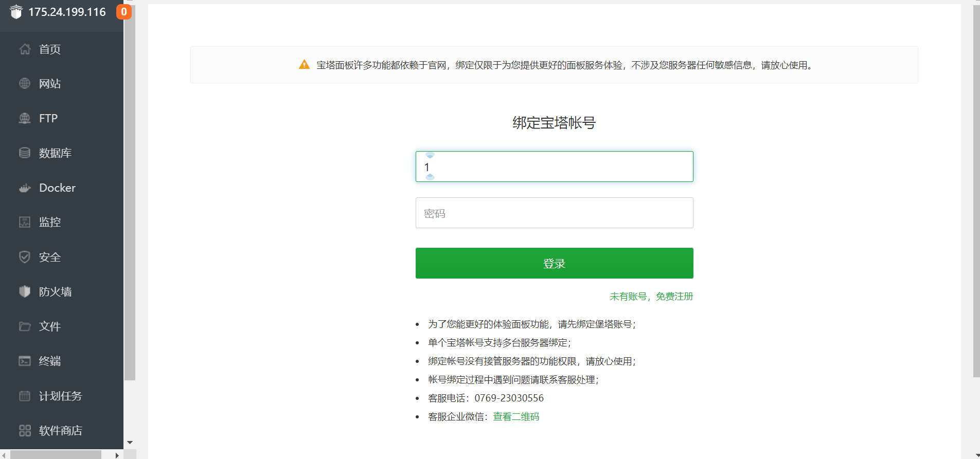Click the horizontal scrollbar right arrow
The height and width of the screenshot is (459, 980).
117,455
